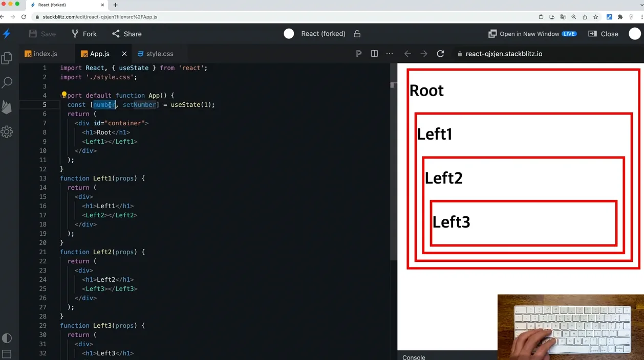Open the preview in a new window
The width and height of the screenshot is (644, 360).
click(x=532, y=34)
